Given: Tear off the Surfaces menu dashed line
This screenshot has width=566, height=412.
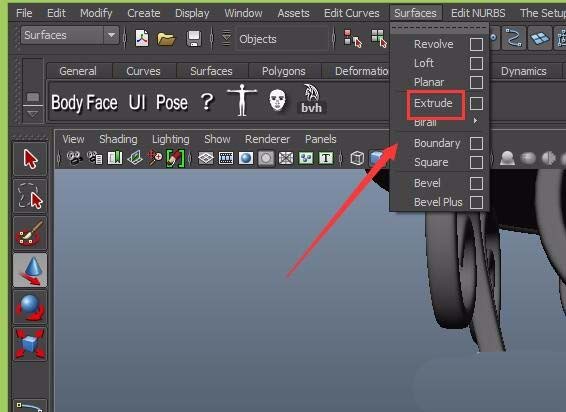Looking at the screenshot, I should 439,28.
